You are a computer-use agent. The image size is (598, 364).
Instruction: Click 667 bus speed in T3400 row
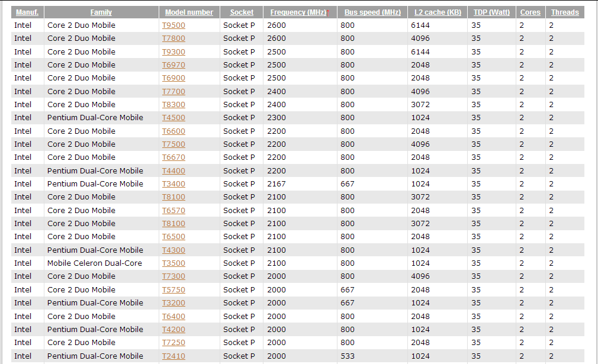click(348, 183)
